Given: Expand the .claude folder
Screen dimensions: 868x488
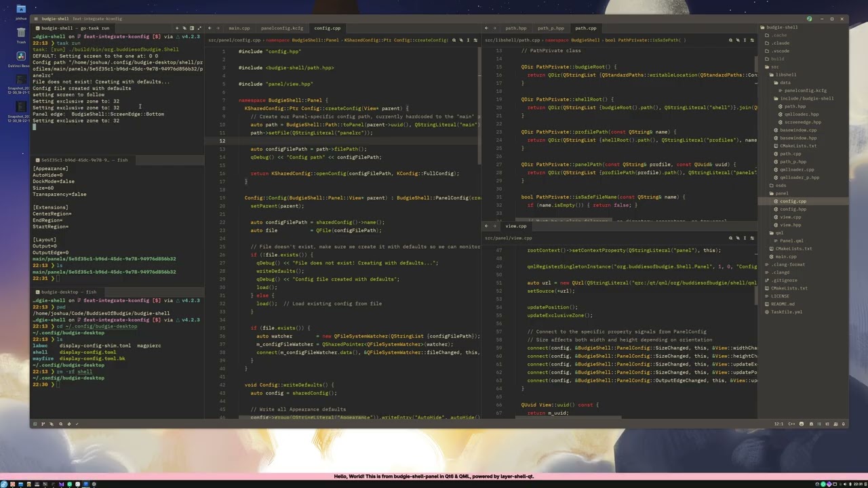Looking at the screenshot, I should coord(778,43).
